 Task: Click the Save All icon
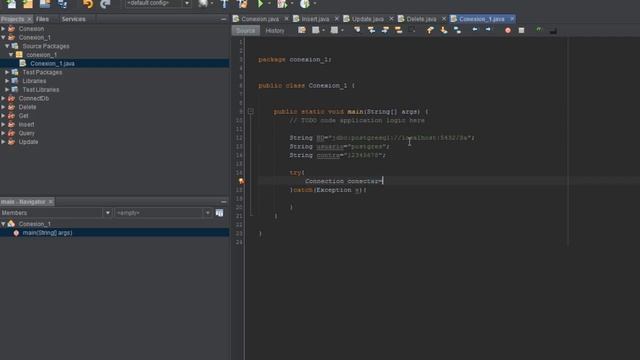(62, 4)
